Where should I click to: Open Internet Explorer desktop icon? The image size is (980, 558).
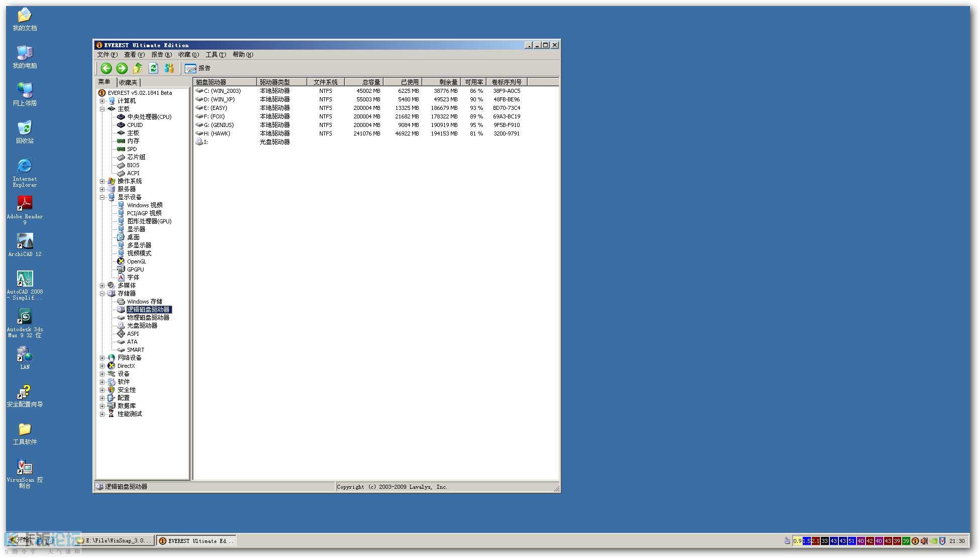coord(25,173)
